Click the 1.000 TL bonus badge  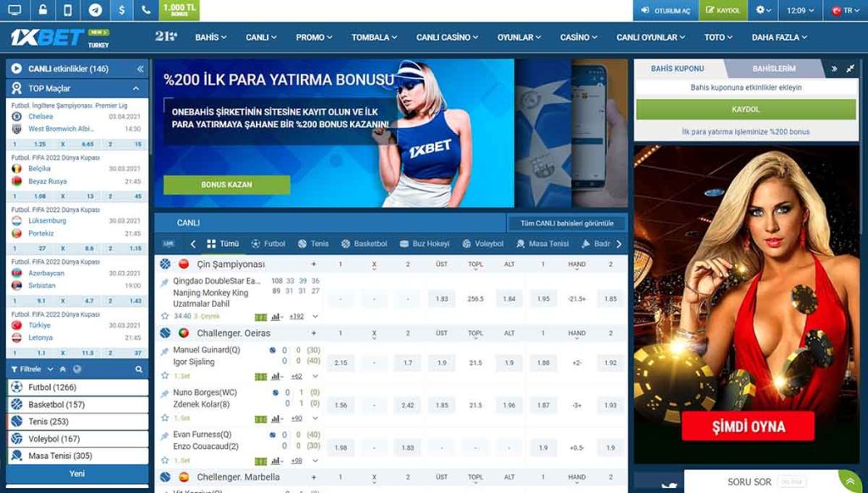pyautogui.click(x=180, y=10)
